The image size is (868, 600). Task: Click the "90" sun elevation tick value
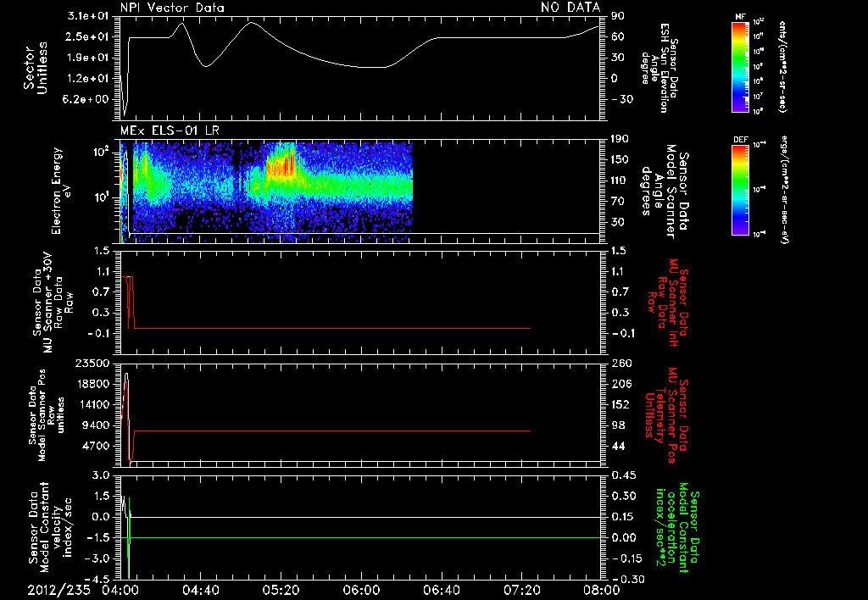tap(618, 16)
